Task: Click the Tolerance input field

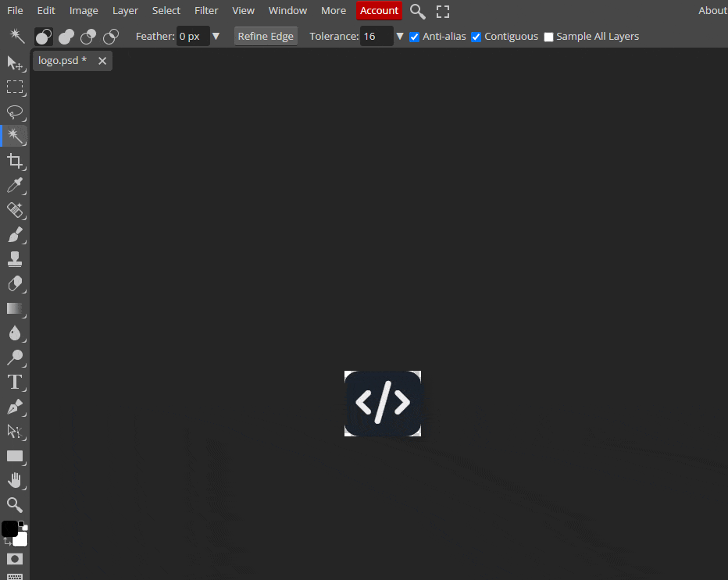Action: click(376, 37)
